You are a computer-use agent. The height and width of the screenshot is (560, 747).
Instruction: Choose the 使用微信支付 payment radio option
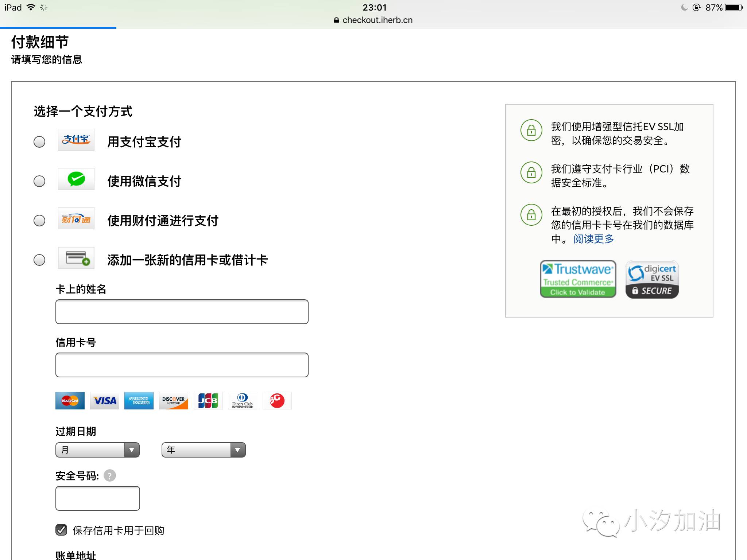39,182
